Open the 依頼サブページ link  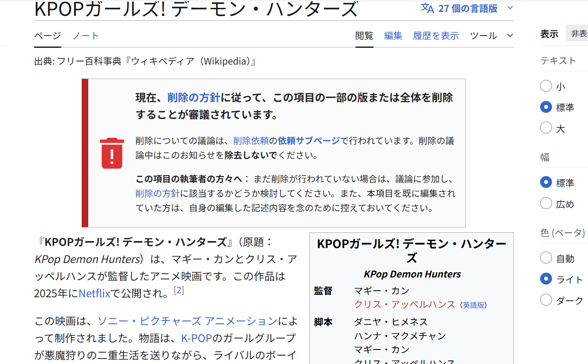309,141
